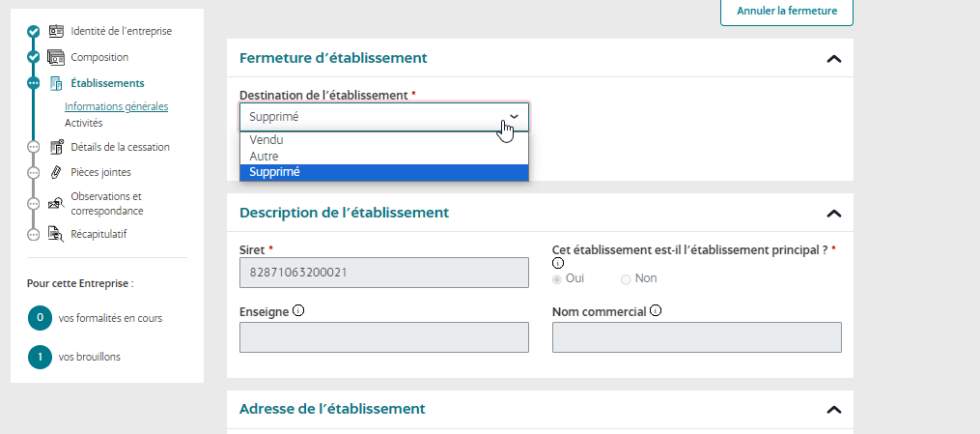This screenshot has width=980, height=434.
Task: Open the Destination de l'établissement dropdown
Action: 383,117
